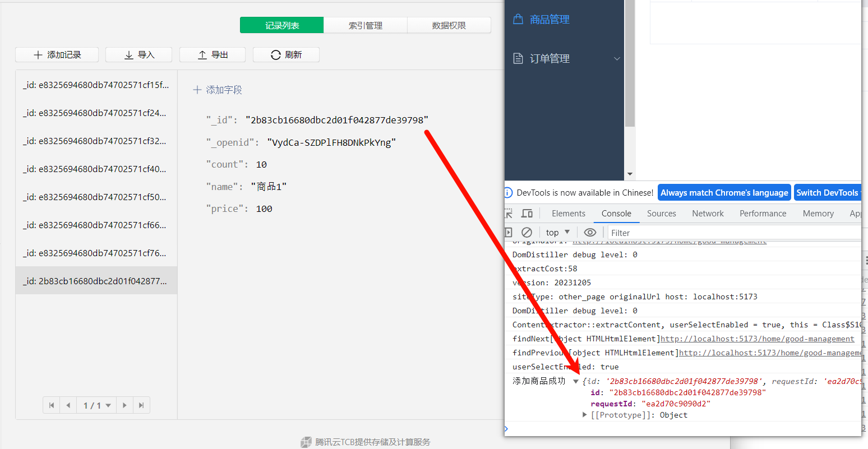
Task: Go to first page of records
Action: pyautogui.click(x=52, y=405)
